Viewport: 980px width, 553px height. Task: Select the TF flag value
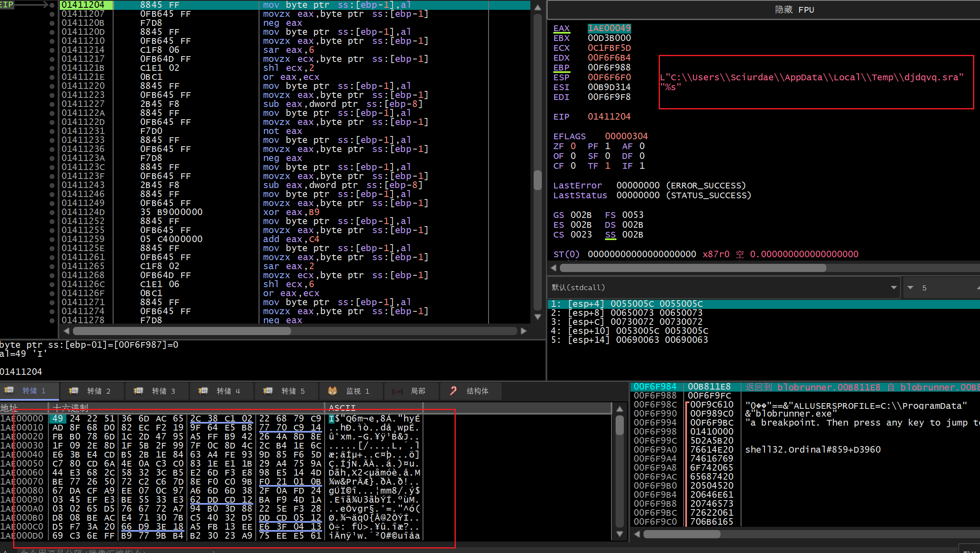pos(607,166)
